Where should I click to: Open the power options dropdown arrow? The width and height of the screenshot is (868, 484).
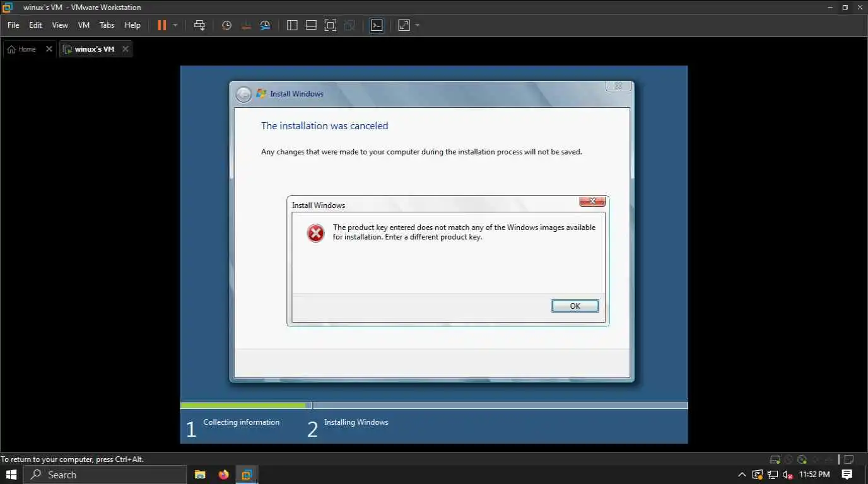tap(175, 25)
